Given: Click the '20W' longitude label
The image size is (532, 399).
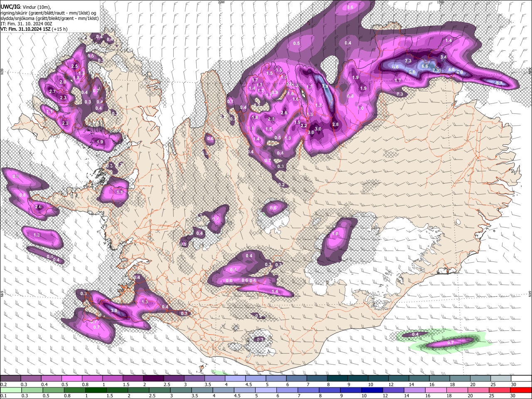Looking at the screenshot, I should pyautogui.click(x=221, y=2).
